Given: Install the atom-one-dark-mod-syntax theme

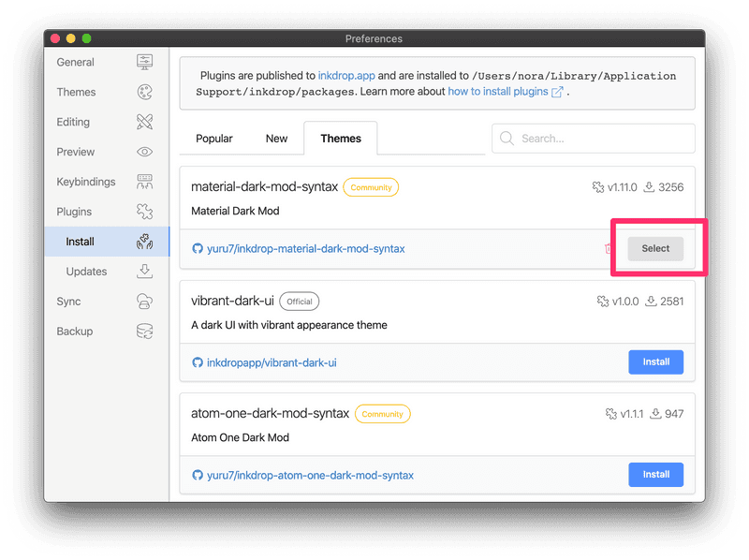Looking at the screenshot, I should tap(655, 475).
